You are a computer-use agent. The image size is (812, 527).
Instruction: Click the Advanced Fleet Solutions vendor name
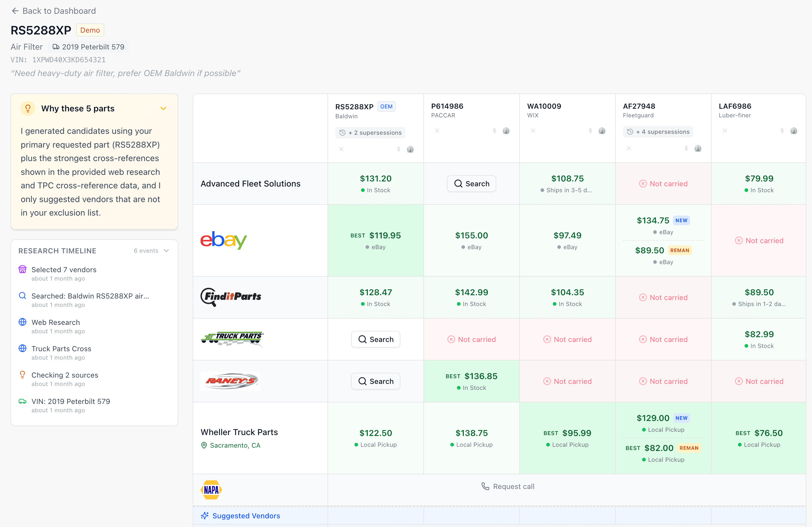coord(250,183)
